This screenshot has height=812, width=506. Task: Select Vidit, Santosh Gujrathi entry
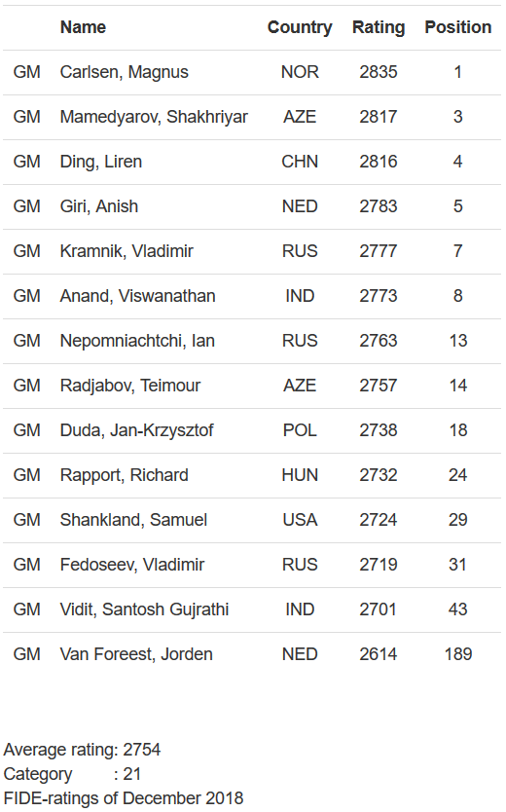[x=144, y=609]
